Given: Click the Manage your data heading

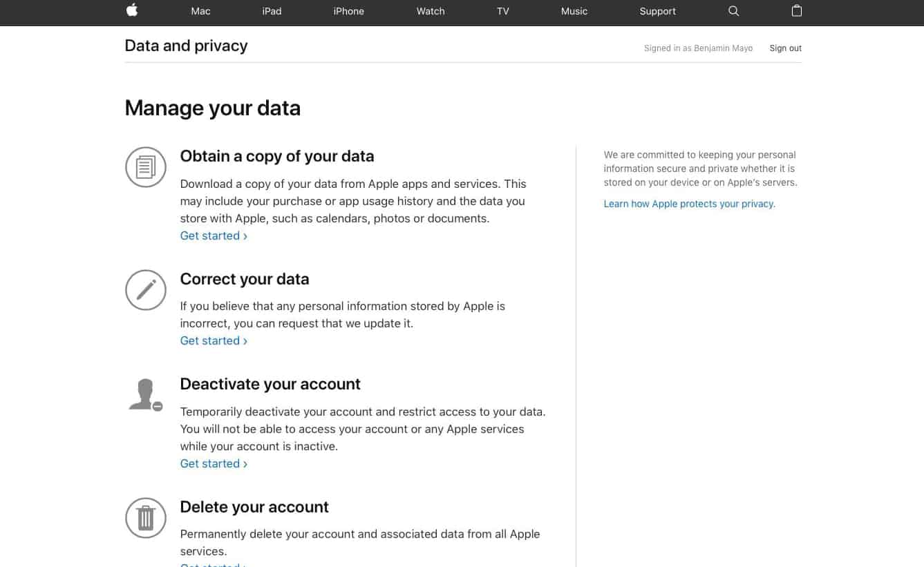Looking at the screenshot, I should pyautogui.click(x=213, y=108).
